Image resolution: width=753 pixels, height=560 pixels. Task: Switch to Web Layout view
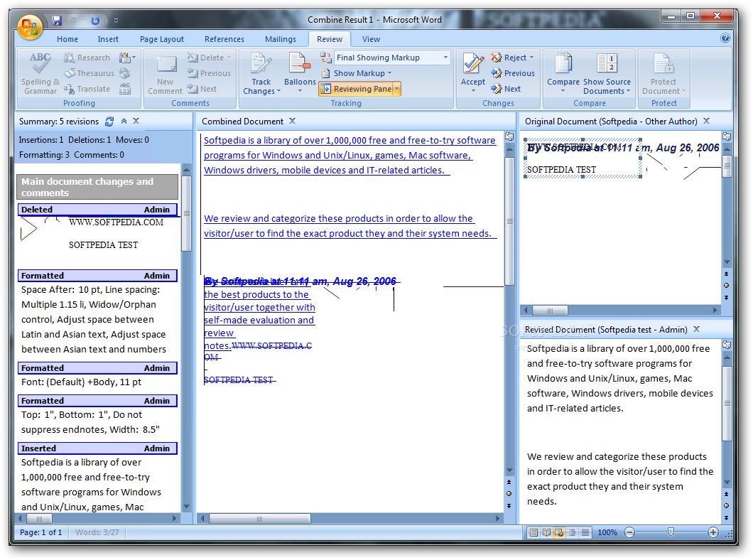[559, 532]
